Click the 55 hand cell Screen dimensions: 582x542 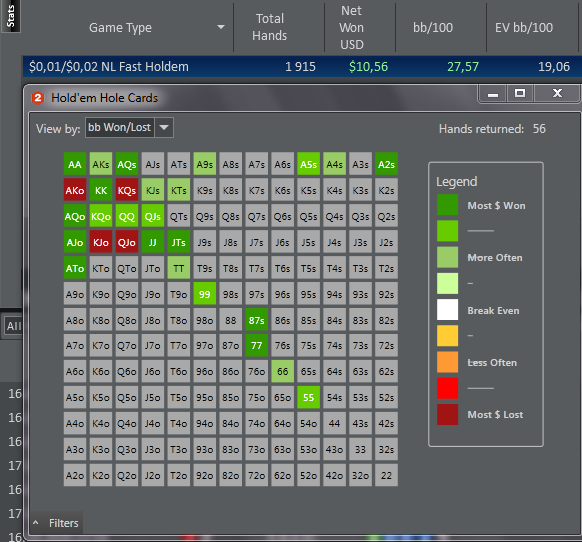point(308,397)
